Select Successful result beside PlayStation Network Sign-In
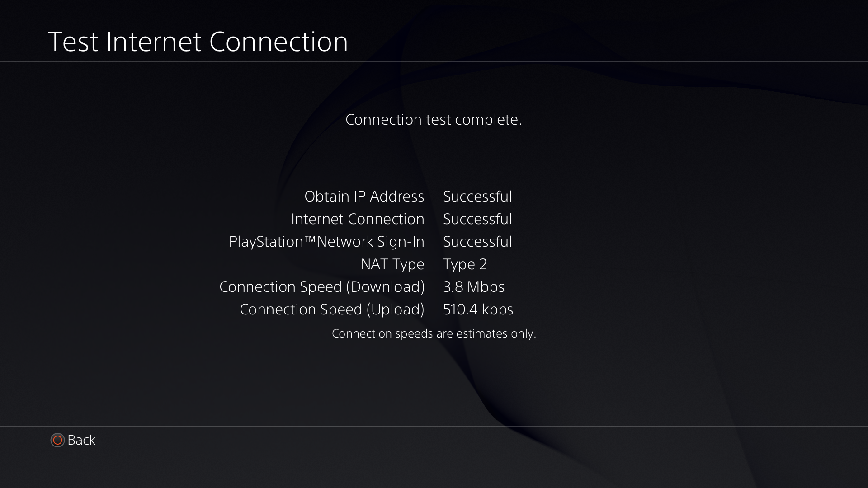This screenshot has width=868, height=488. (x=477, y=242)
